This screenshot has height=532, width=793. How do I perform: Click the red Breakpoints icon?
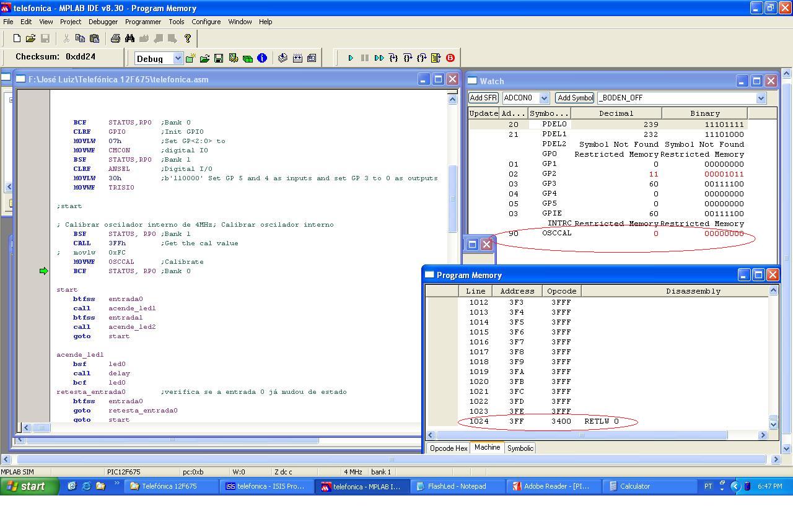click(x=450, y=58)
